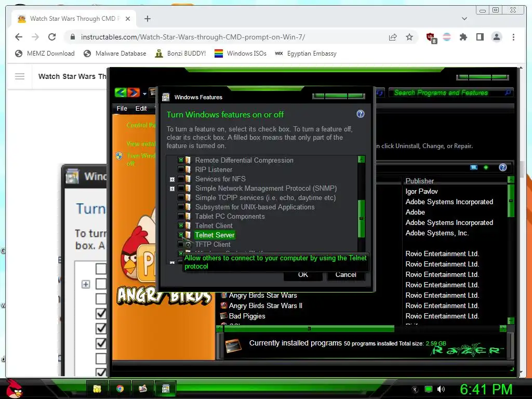Open the Egyptian Embassy bookmark
This screenshot has width=532, height=399.
305,54
